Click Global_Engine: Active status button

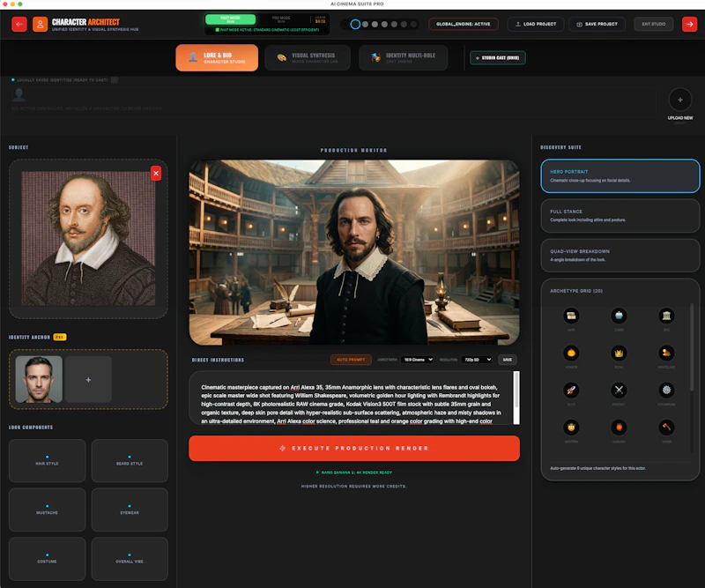(464, 25)
